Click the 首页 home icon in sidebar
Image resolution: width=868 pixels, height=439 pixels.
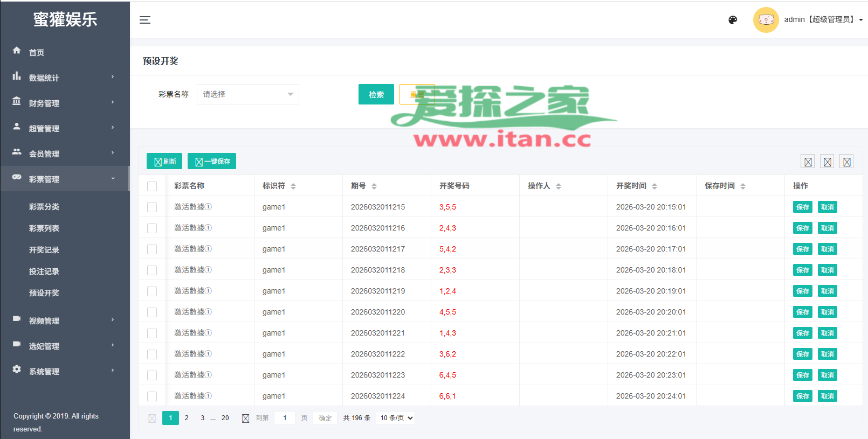pyautogui.click(x=17, y=51)
